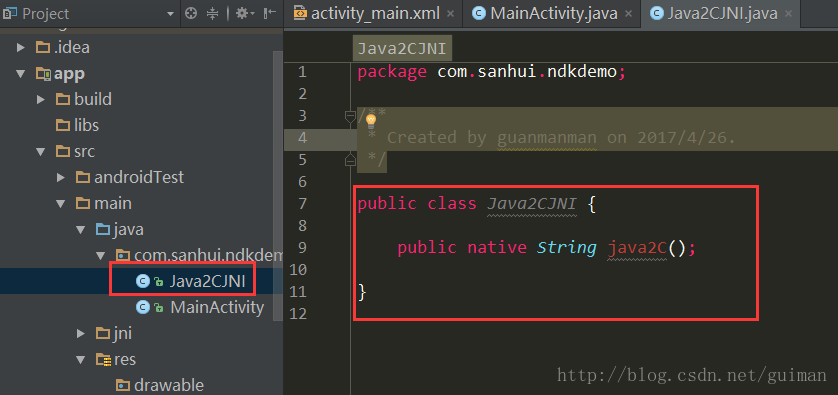
Task: Select the jni folder icon
Action: 103,334
